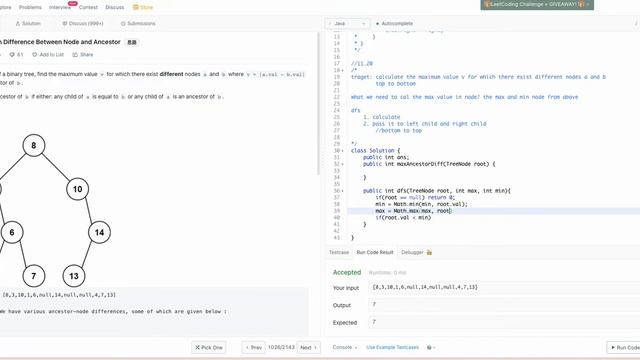Click the comment count icon showing 61
This screenshot has height=360, width=640.
(16, 55)
